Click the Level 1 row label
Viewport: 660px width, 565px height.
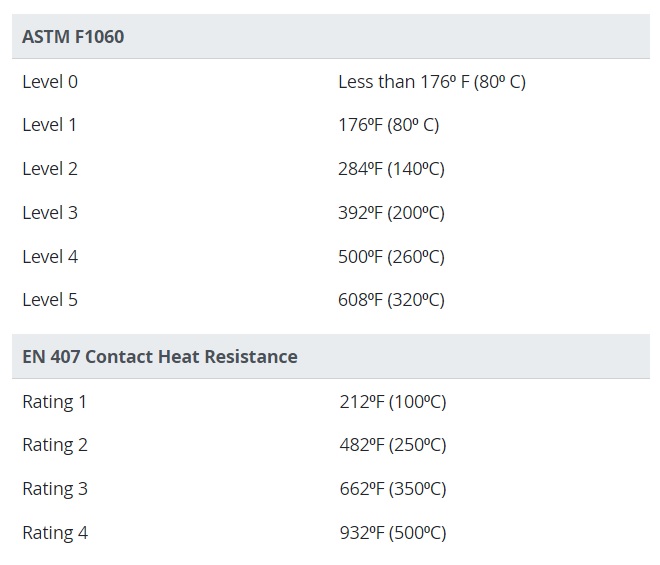pos(50,125)
